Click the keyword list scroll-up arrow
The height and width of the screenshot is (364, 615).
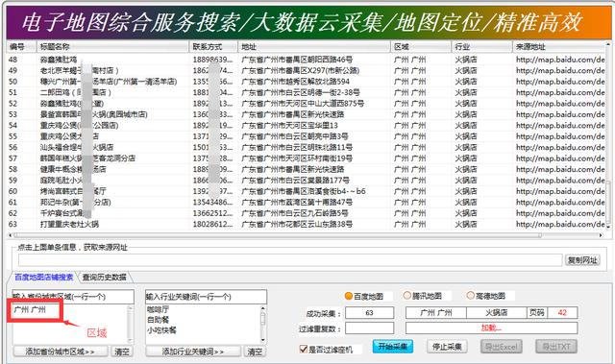(262, 308)
